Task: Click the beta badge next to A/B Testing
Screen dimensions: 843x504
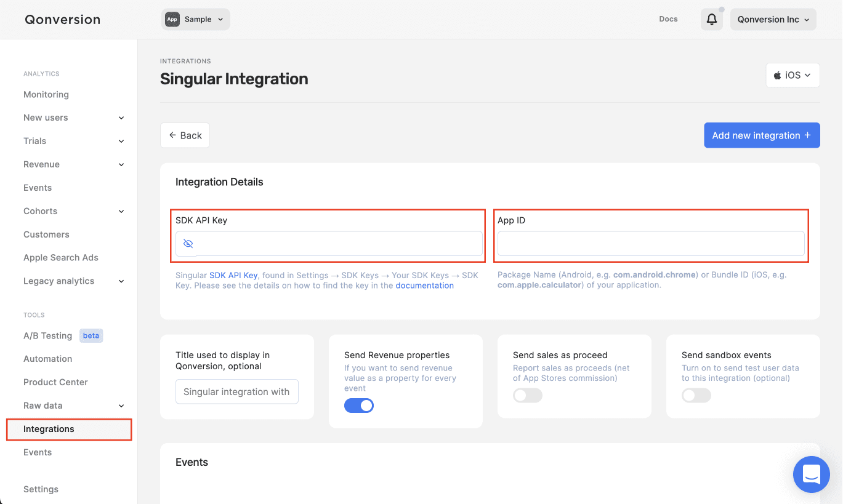Action: [91, 335]
